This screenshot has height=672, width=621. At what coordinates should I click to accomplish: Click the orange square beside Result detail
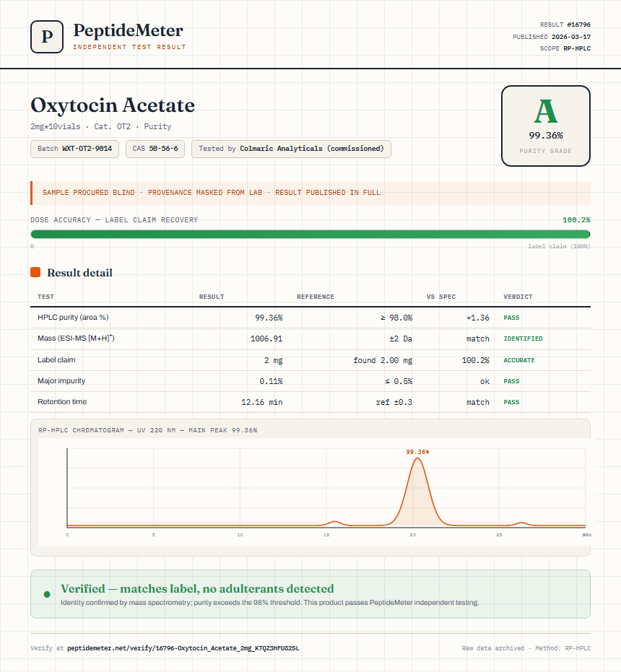point(35,272)
